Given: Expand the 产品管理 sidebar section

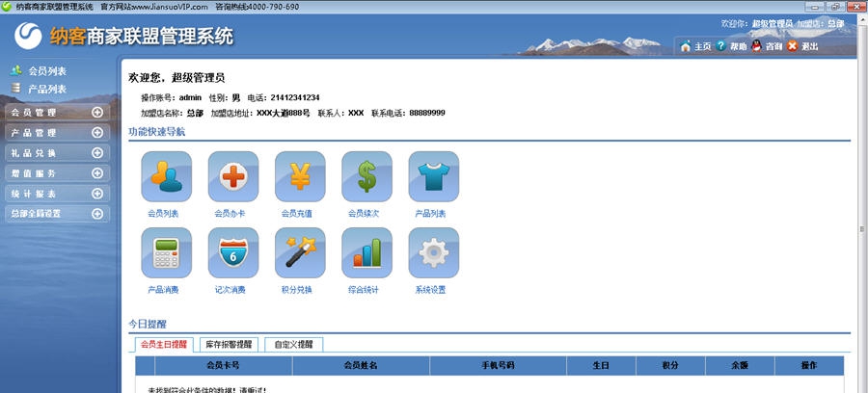Looking at the screenshot, I should tap(58, 133).
